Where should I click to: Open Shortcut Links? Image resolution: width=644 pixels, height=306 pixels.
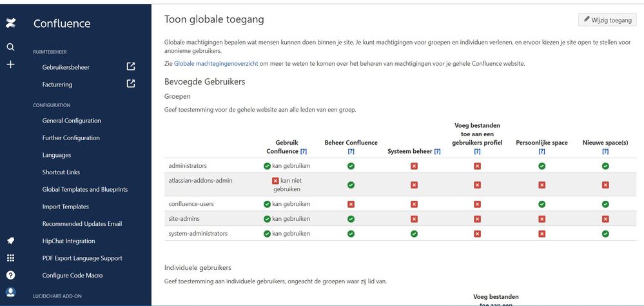point(61,172)
